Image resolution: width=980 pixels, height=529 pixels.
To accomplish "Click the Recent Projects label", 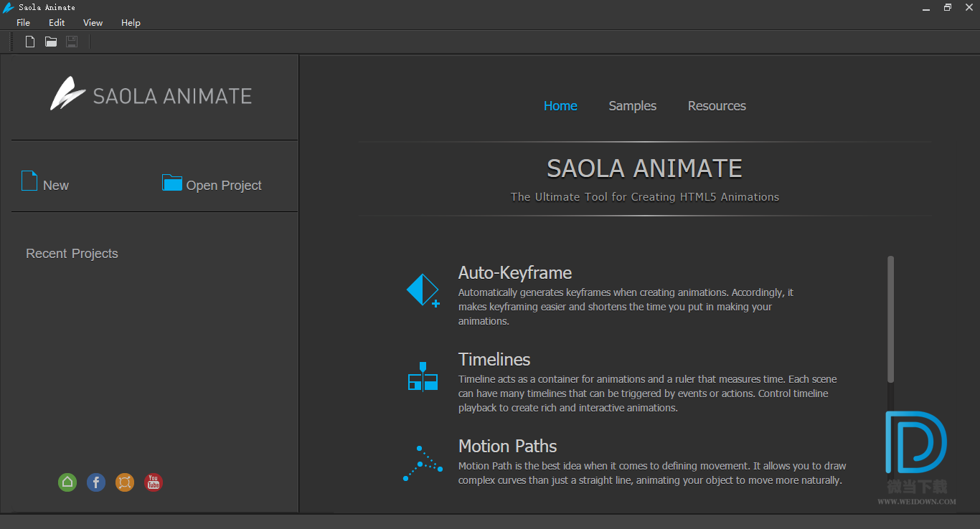I will point(72,254).
